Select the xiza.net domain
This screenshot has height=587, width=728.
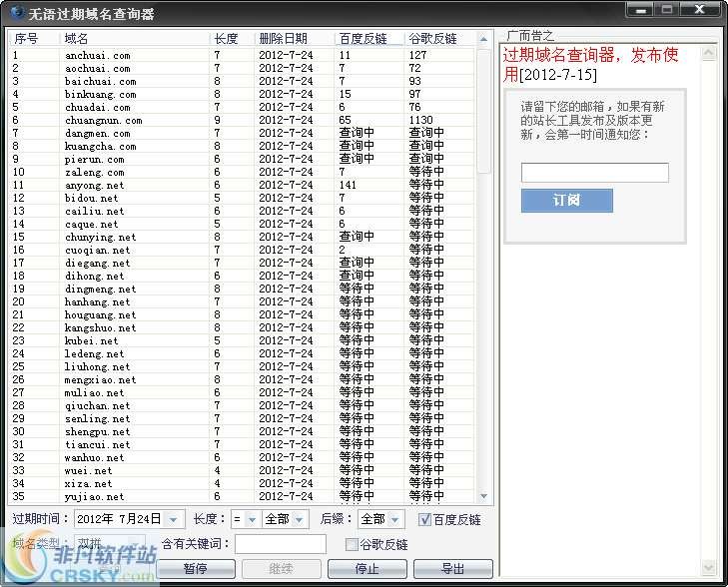(x=88, y=484)
